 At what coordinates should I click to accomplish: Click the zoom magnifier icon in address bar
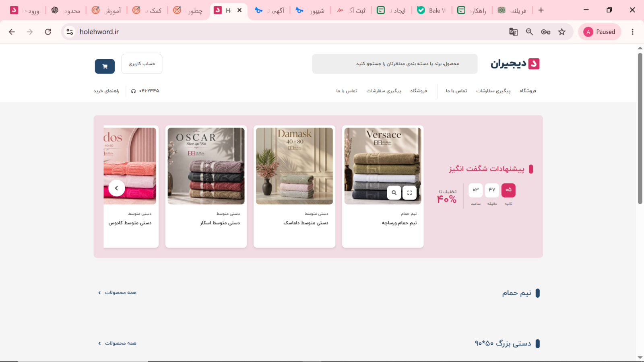click(529, 32)
